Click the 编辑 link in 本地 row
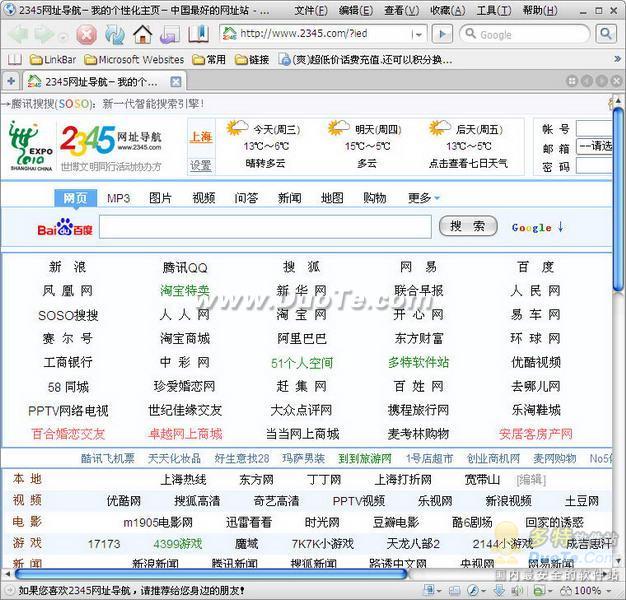Image resolution: width=626 pixels, height=600 pixels. [531, 479]
